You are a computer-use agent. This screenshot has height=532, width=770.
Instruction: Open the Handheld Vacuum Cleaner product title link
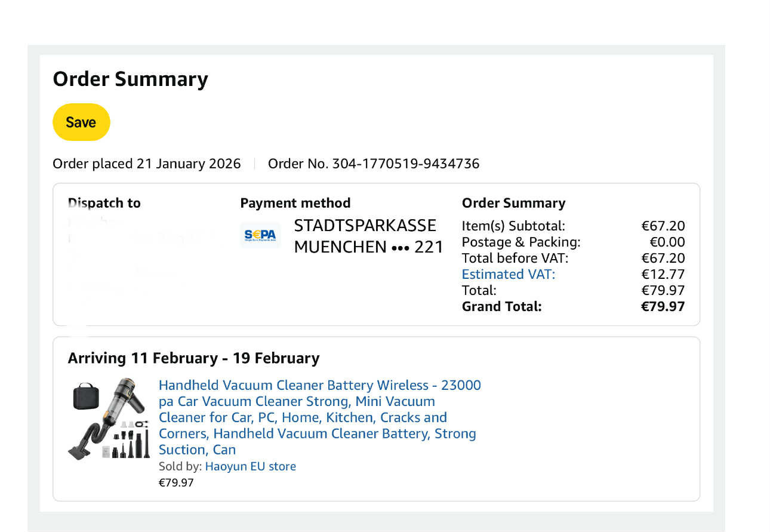point(320,417)
